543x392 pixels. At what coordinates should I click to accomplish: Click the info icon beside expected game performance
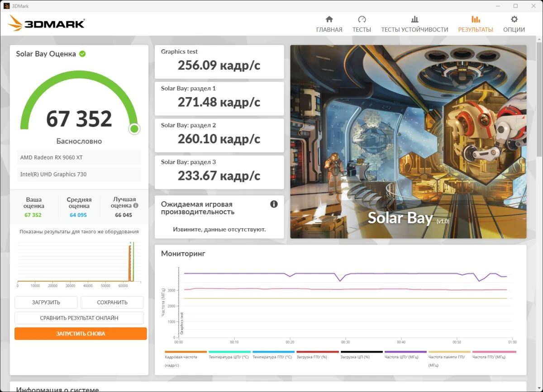coord(274,204)
